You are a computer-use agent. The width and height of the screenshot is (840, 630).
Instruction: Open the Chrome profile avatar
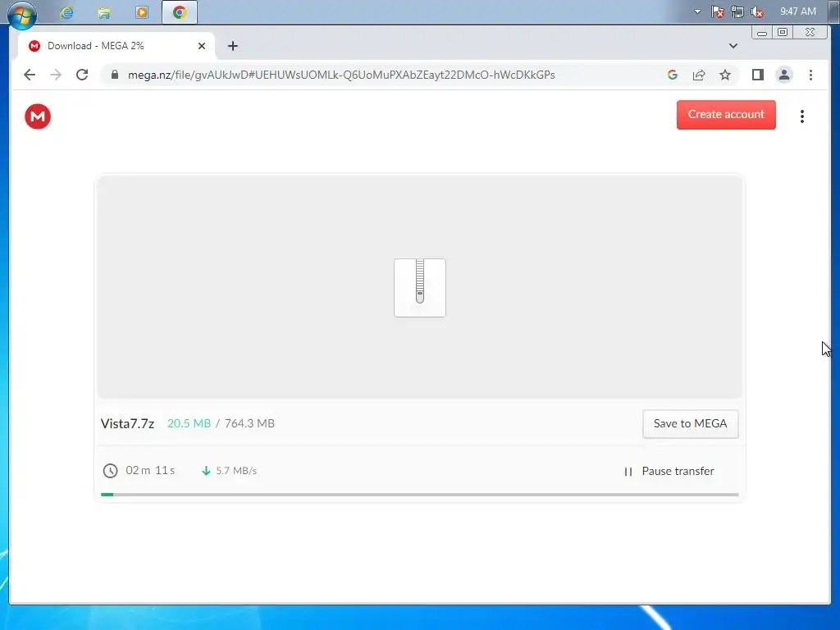(783, 75)
